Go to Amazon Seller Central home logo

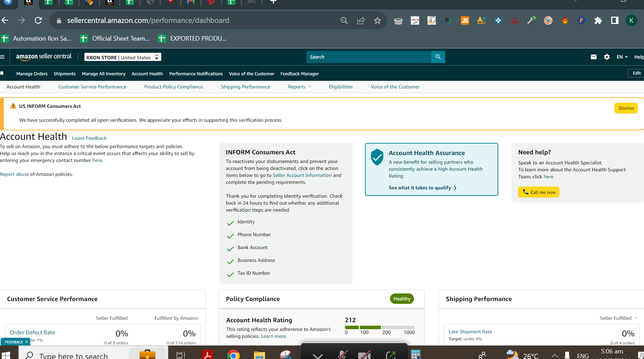coord(44,57)
